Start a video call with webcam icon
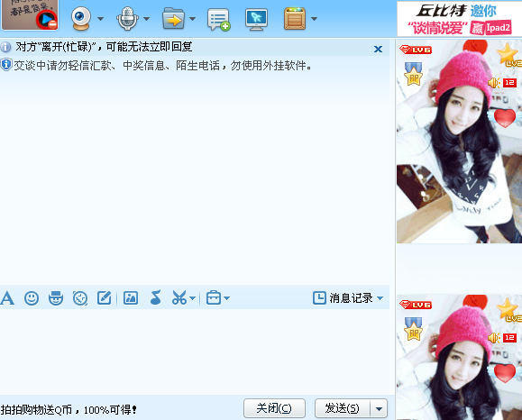This screenshot has height=420, width=522. pyautogui.click(x=81, y=18)
